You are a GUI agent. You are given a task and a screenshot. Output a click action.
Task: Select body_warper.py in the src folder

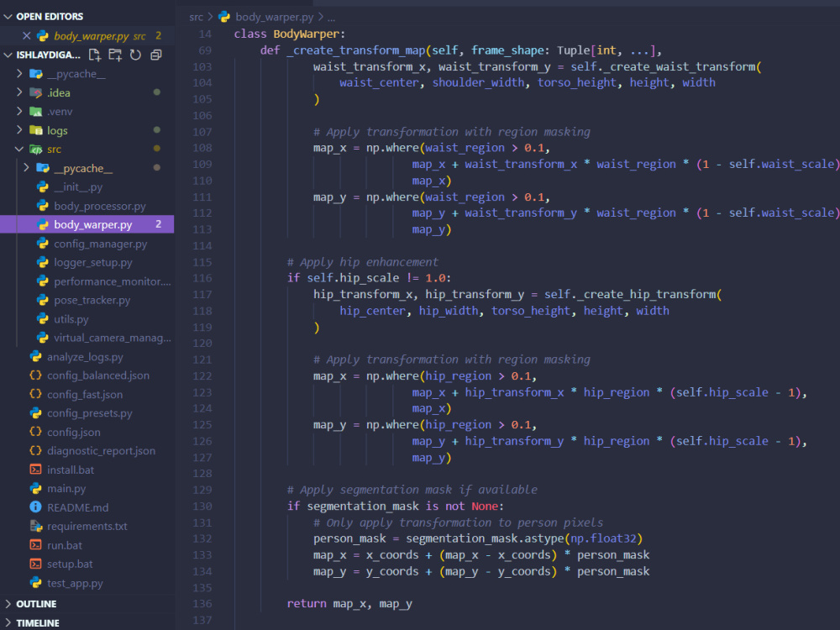[92, 224]
